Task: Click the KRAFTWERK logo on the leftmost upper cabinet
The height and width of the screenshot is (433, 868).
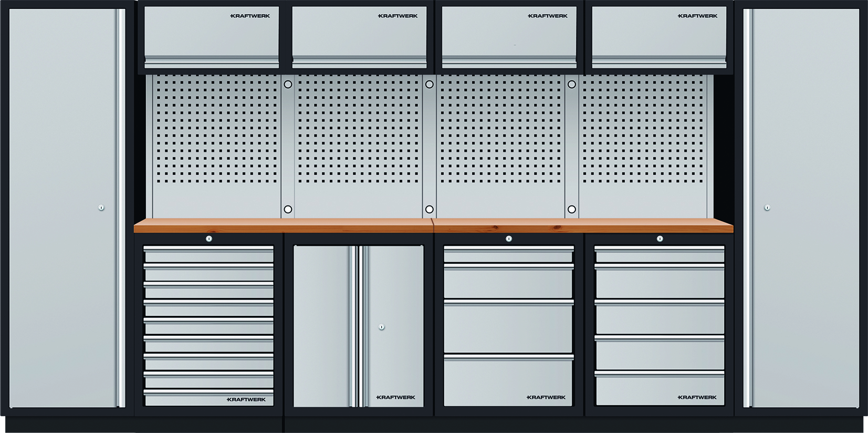Action: click(x=250, y=16)
